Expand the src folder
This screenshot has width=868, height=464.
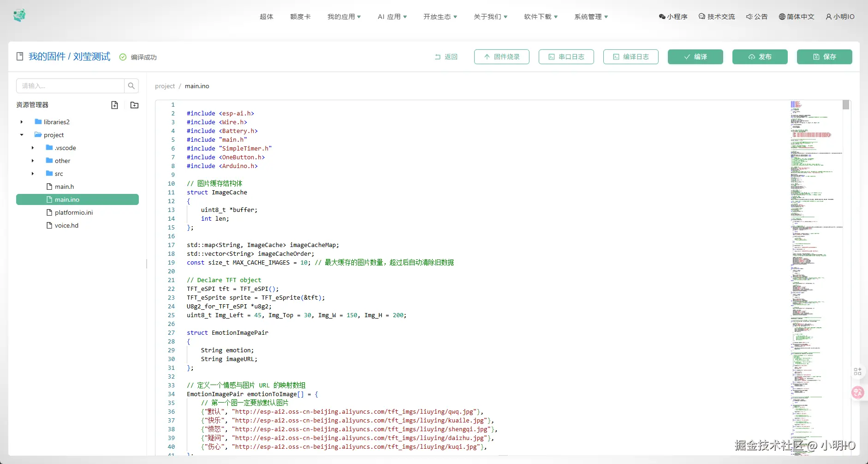[33, 174]
